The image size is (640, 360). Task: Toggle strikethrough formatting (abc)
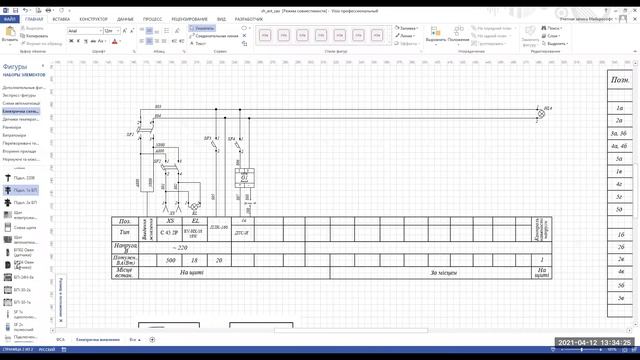93,41
